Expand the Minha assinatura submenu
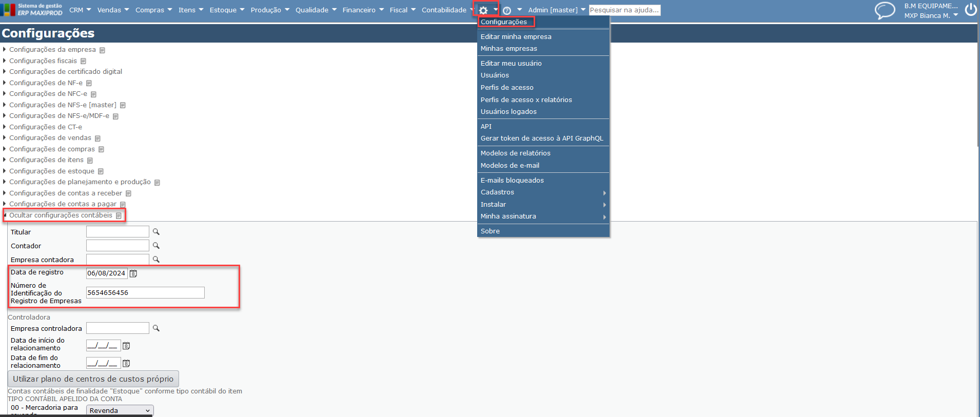The width and height of the screenshot is (980, 417). pyautogui.click(x=543, y=216)
